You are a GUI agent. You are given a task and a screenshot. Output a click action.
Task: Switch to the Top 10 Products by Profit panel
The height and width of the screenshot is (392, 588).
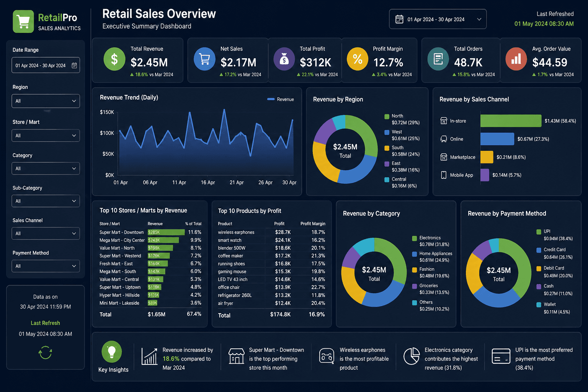pyautogui.click(x=249, y=211)
